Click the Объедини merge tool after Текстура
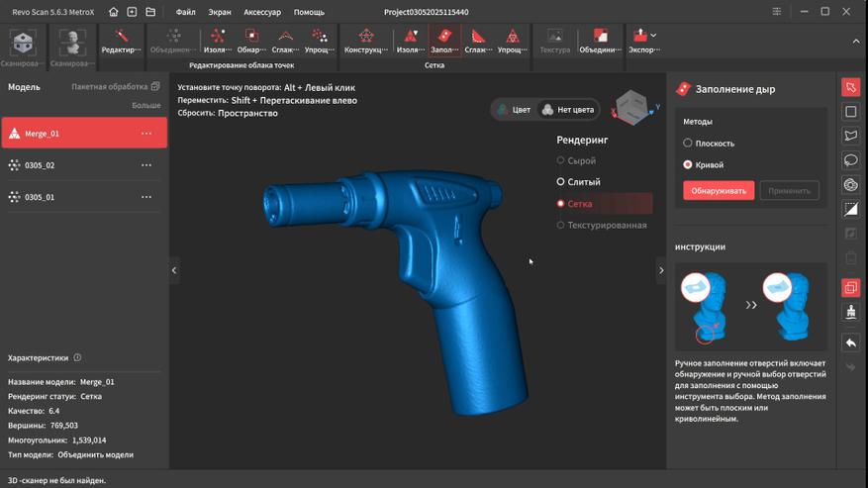Screen dimensions: 868x488 (600, 42)
